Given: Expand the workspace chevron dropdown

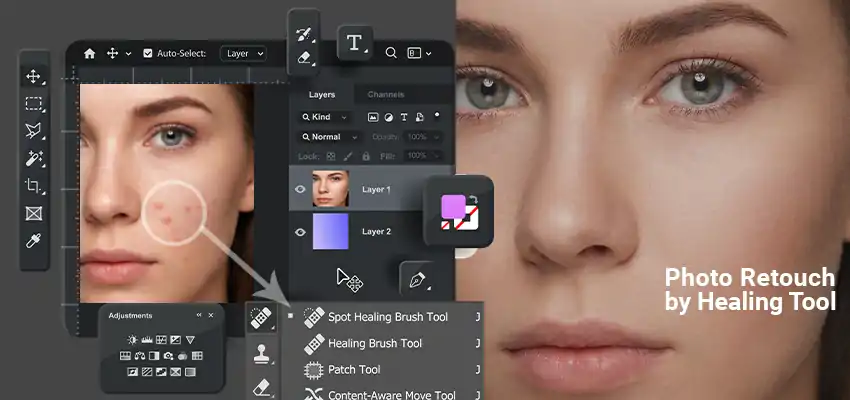Looking at the screenshot, I should pos(428,54).
